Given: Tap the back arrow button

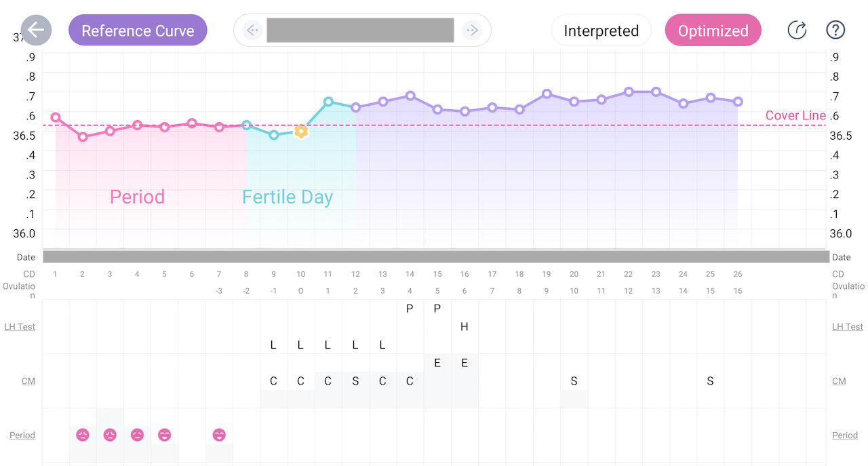Looking at the screenshot, I should [x=36, y=31].
